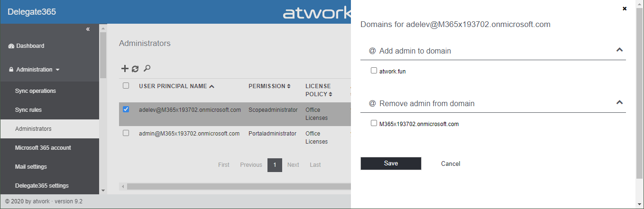Click the add administrator plus icon
644x209 pixels.
pos(125,69)
